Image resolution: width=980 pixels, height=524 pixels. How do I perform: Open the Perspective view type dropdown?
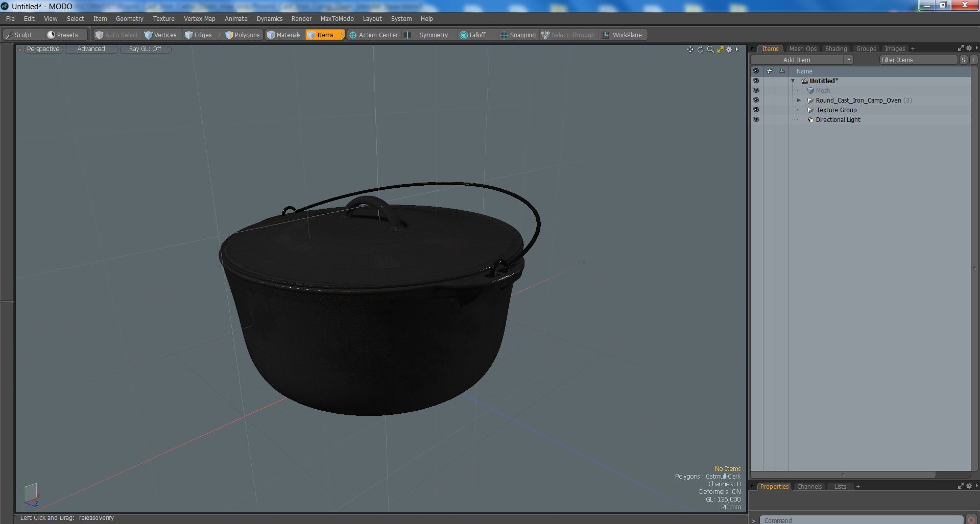(x=43, y=49)
